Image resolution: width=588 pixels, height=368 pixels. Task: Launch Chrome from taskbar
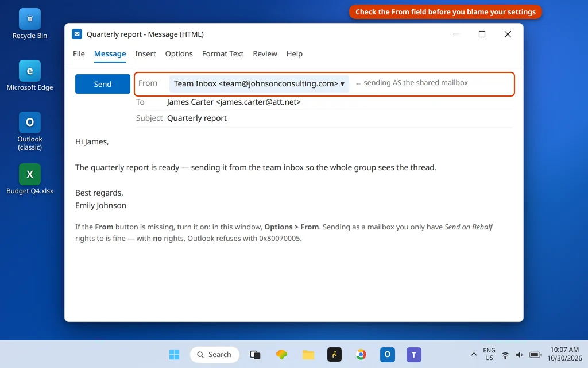tap(361, 354)
